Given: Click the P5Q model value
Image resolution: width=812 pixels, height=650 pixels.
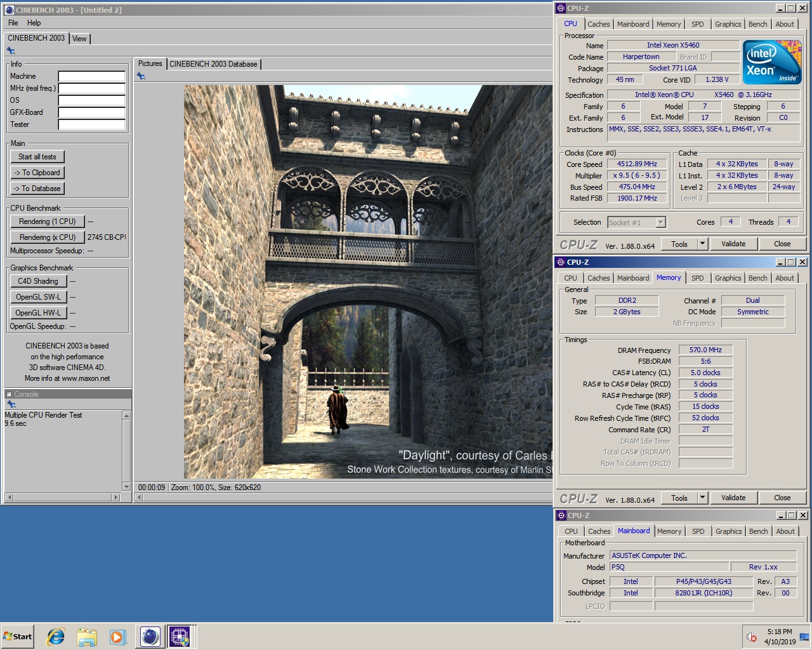Looking at the screenshot, I should click(669, 567).
